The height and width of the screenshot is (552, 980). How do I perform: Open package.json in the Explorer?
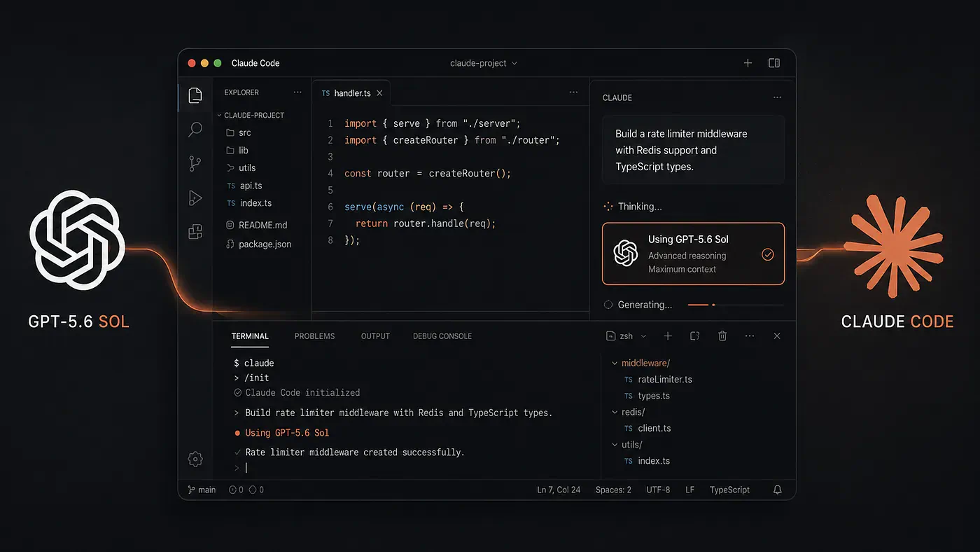coord(258,244)
